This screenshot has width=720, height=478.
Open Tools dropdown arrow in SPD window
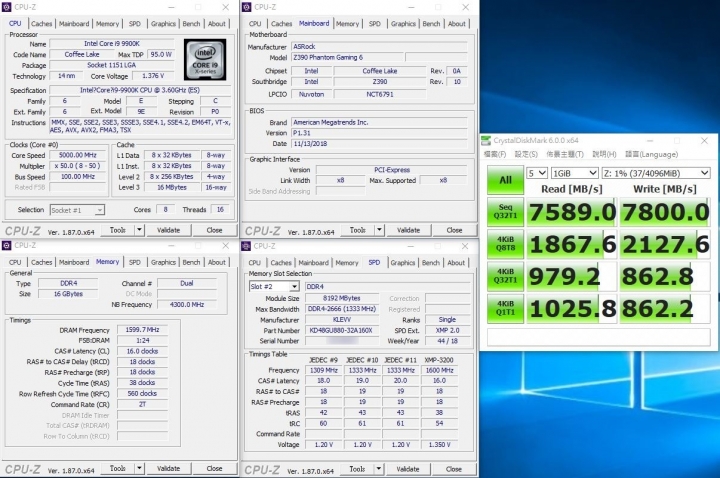(x=378, y=469)
